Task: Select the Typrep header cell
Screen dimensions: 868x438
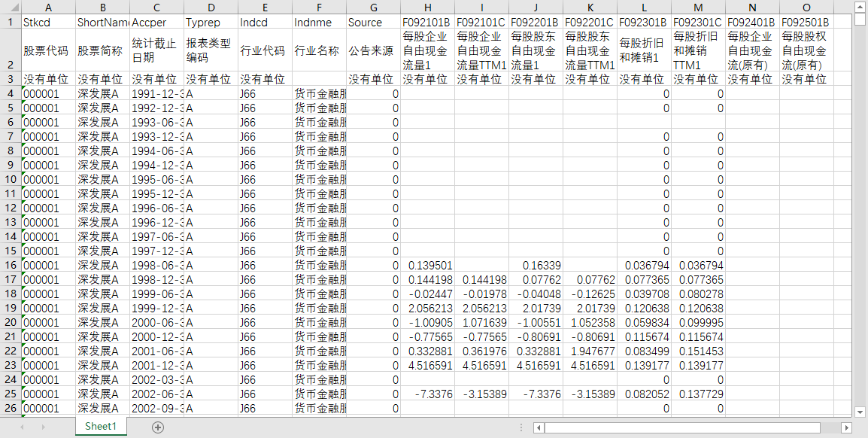Action: (x=211, y=22)
